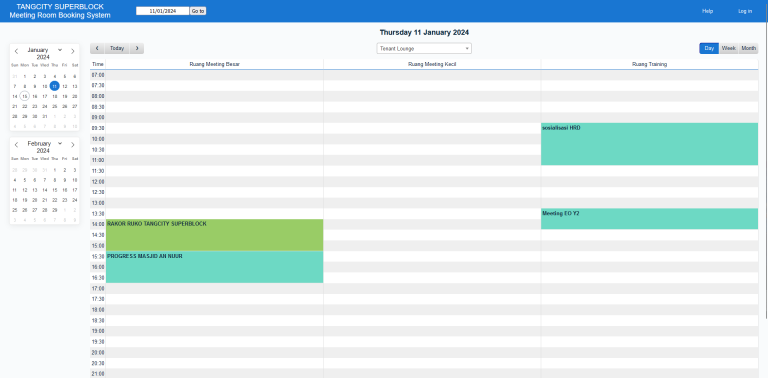This screenshot has width=768, height=378.
Task: Switch to Week view
Action: point(728,48)
